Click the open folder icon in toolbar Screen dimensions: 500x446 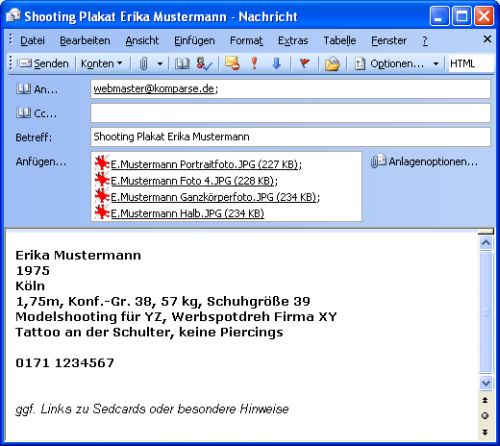pos(332,64)
